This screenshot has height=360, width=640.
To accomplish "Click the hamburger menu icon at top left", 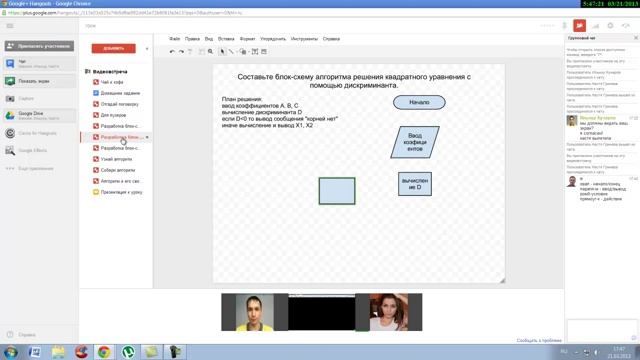I will pos(10,26).
